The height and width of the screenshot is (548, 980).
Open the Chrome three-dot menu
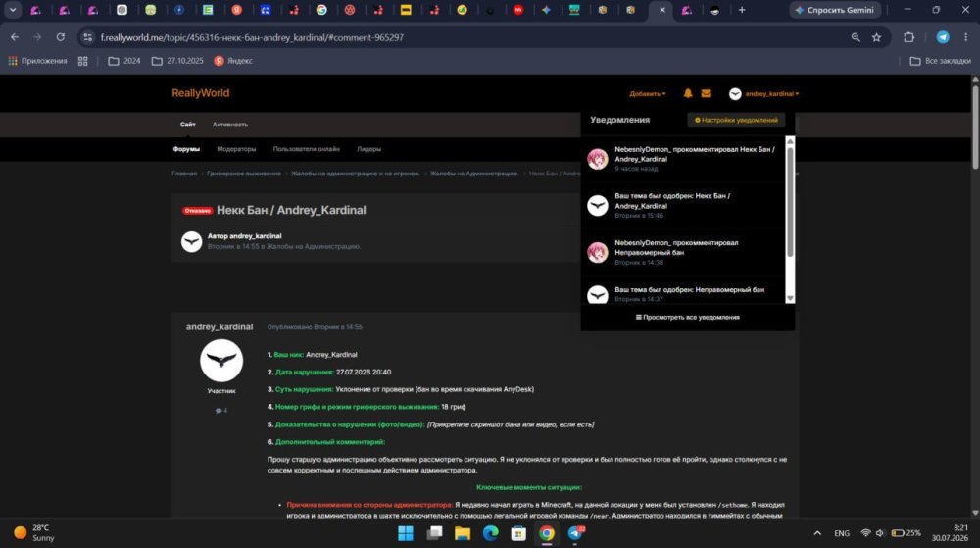coord(965,37)
